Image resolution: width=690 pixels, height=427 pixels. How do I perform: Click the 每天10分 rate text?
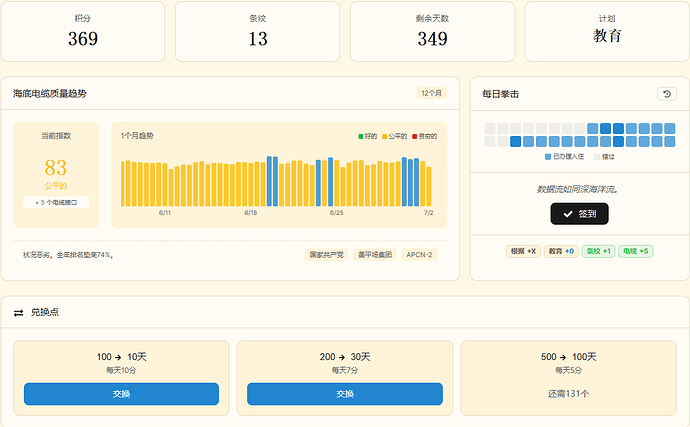pos(121,371)
